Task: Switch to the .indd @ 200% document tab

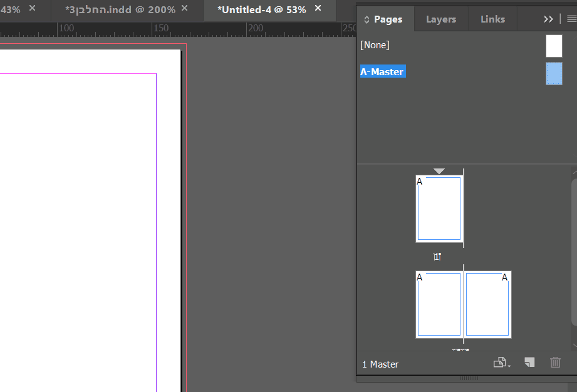Action: 120,10
